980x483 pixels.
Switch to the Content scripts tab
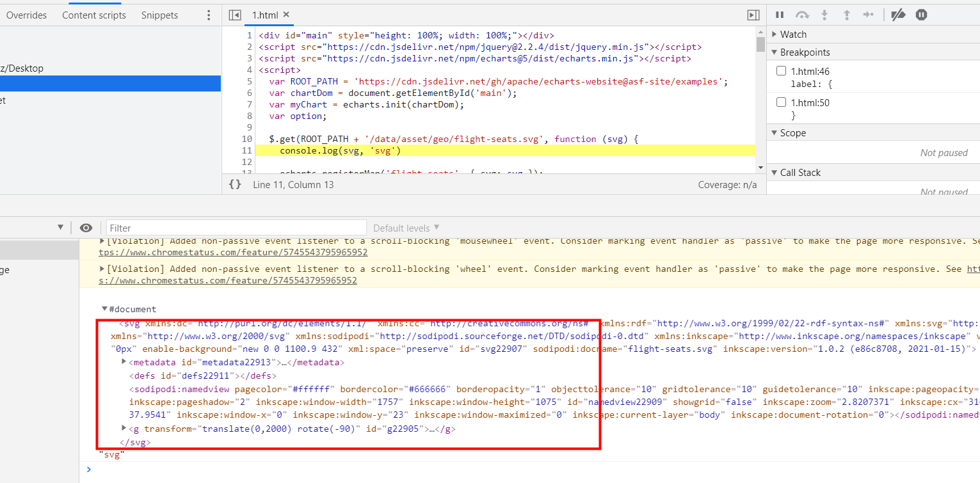(x=94, y=15)
